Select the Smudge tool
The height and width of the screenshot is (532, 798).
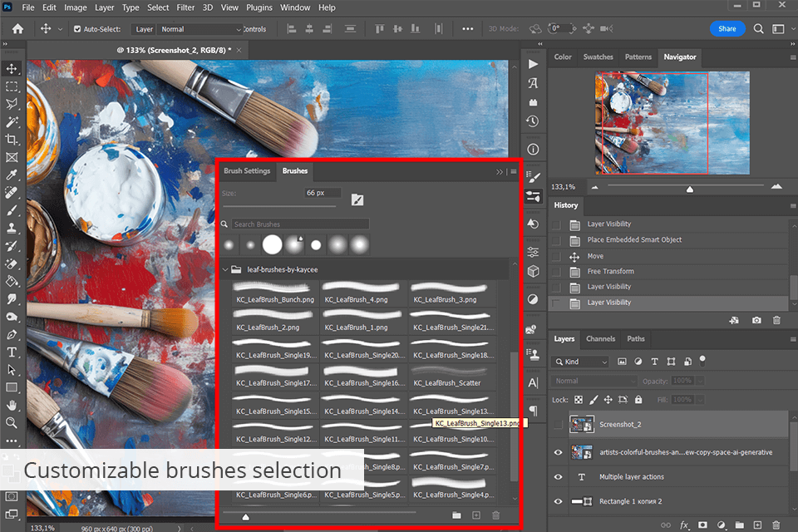pyautogui.click(x=11, y=299)
